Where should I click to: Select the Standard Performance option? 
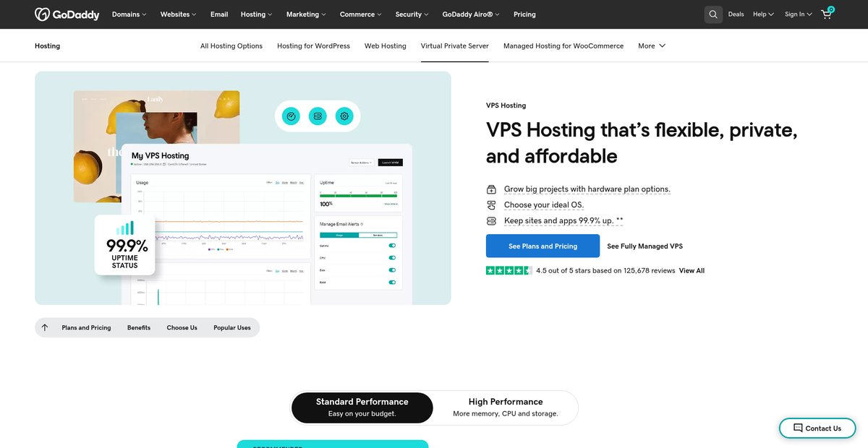[x=362, y=408]
